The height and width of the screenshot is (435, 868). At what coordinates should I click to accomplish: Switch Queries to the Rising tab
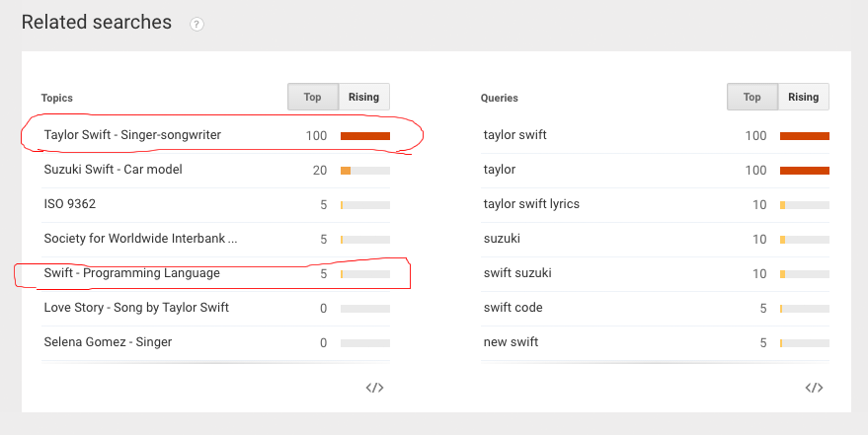(803, 97)
